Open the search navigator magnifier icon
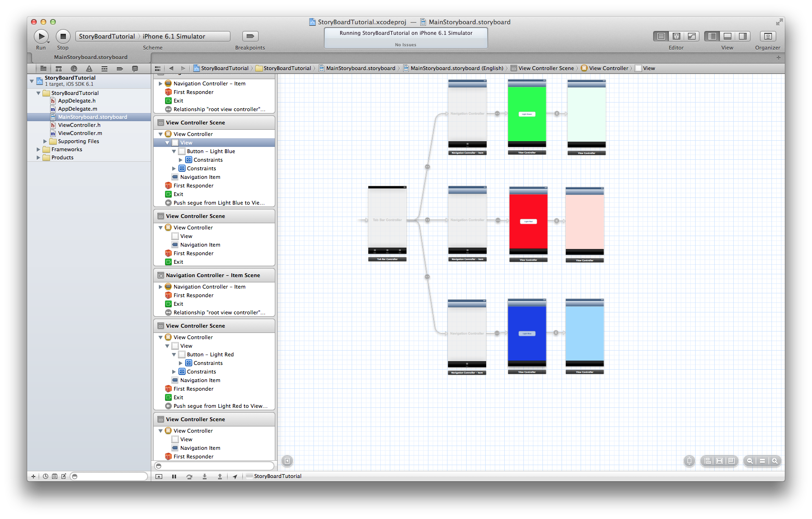 coord(73,69)
